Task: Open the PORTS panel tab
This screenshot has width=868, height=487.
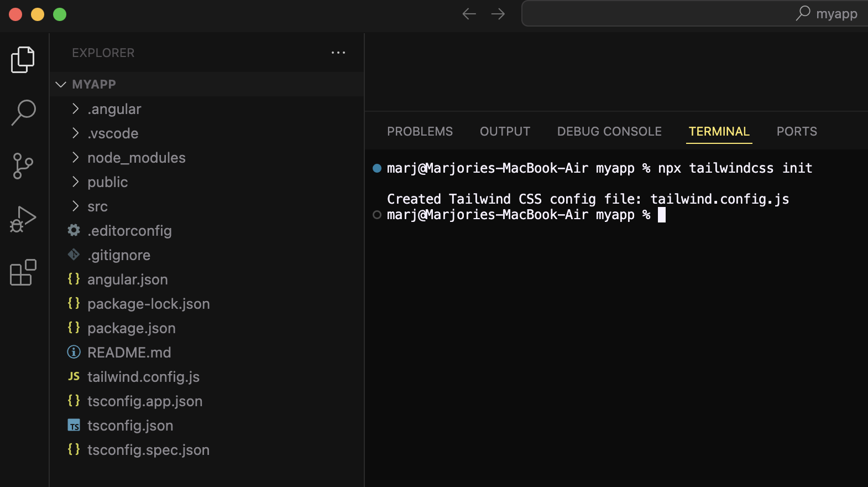Action: point(796,131)
